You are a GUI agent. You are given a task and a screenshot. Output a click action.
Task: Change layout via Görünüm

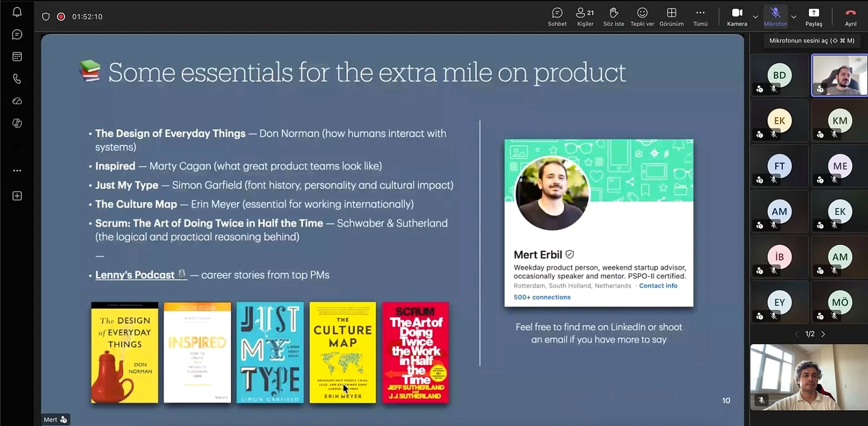pyautogui.click(x=671, y=17)
